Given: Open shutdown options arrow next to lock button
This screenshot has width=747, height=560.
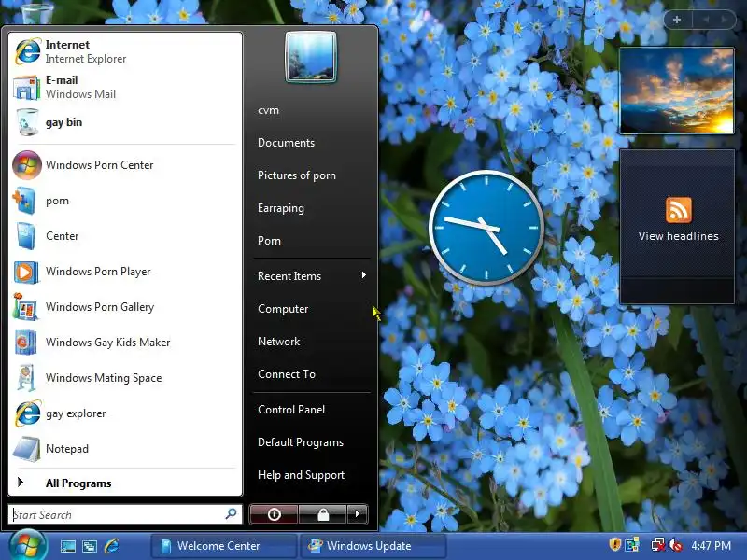Looking at the screenshot, I should tap(358, 514).
